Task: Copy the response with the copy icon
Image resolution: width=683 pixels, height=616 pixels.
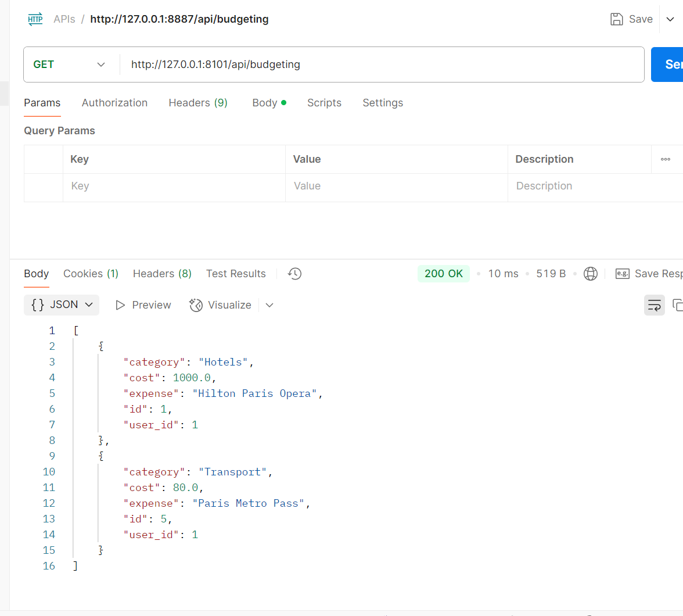Action: pos(678,305)
